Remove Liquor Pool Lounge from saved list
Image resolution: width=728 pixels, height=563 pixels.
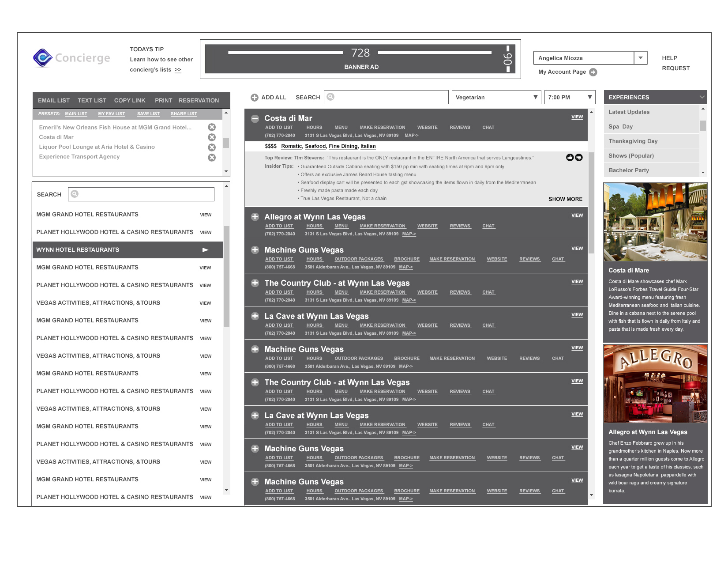tap(212, 147)
